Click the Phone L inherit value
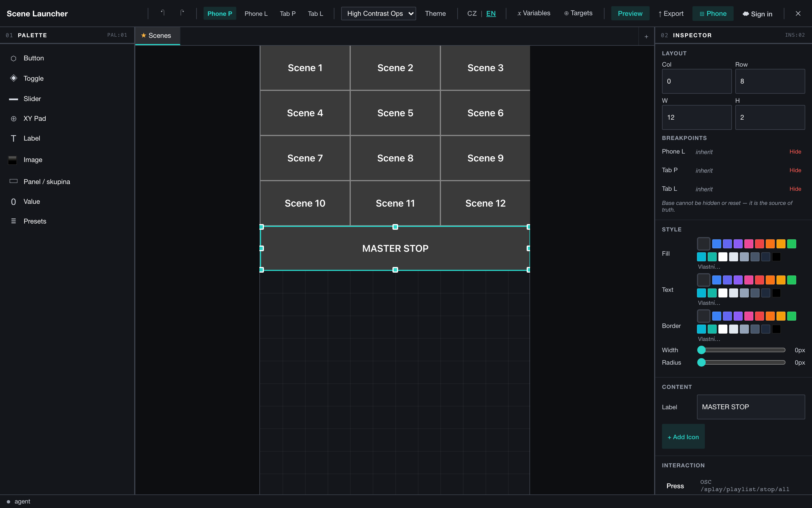The width and height of the screenshot is (812, 508). point(704,152)
